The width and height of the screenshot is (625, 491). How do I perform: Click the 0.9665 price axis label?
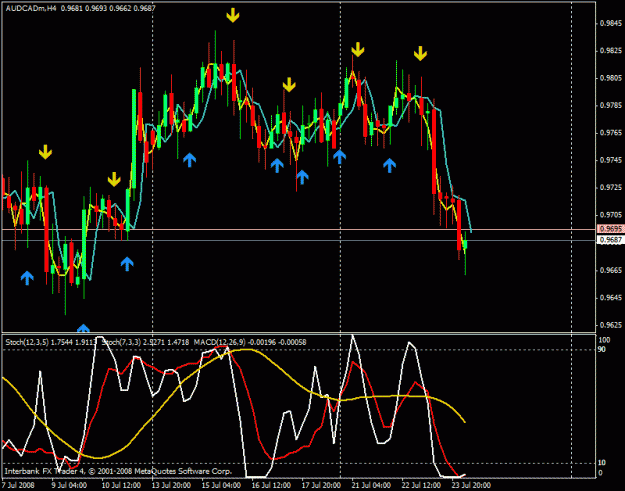(x=611, y=270)
